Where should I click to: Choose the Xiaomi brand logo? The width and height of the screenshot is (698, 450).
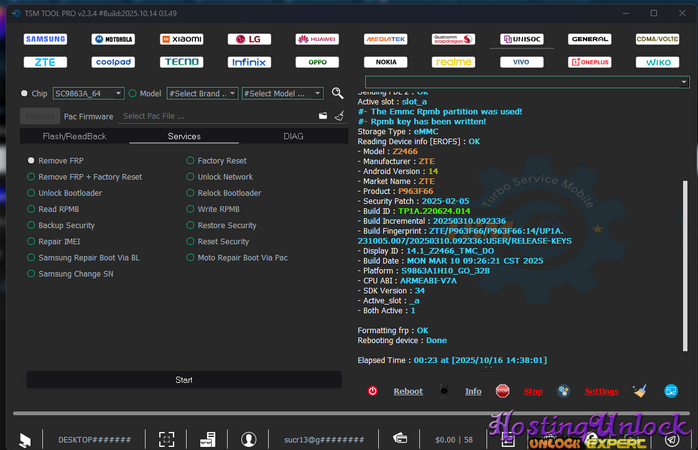[181, 39]
